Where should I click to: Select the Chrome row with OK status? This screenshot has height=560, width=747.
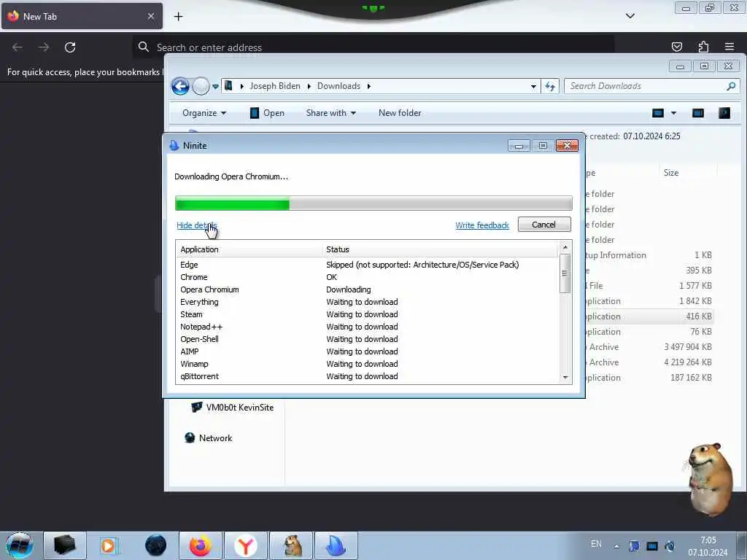click(x=367, y=277)
